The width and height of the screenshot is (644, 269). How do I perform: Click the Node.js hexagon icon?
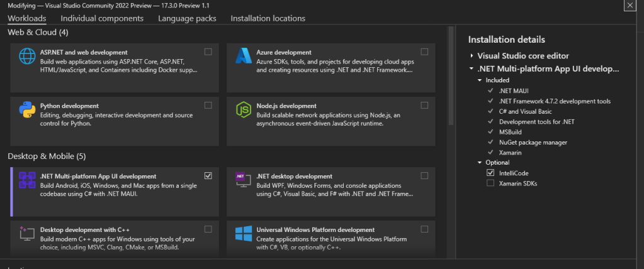[x=244, y=111]
